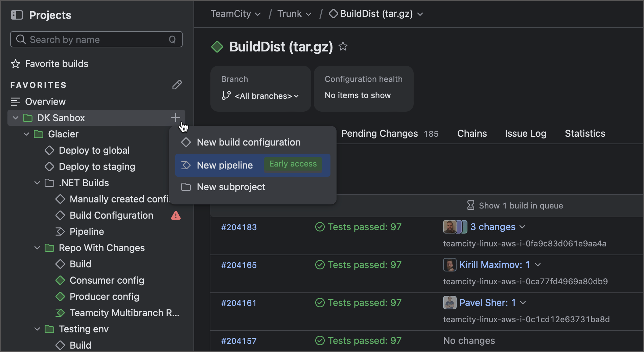Click green pipeline icon of Teamcity Multibranch
The height and width of the screenshot is (352, 644).
pyautogui.click(x=60, y=313)
